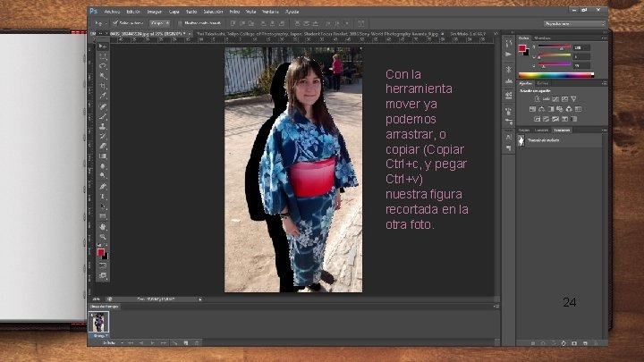Switch foreground and background colors
Screen dimensions: 644x362
click(x=106, y=245)
